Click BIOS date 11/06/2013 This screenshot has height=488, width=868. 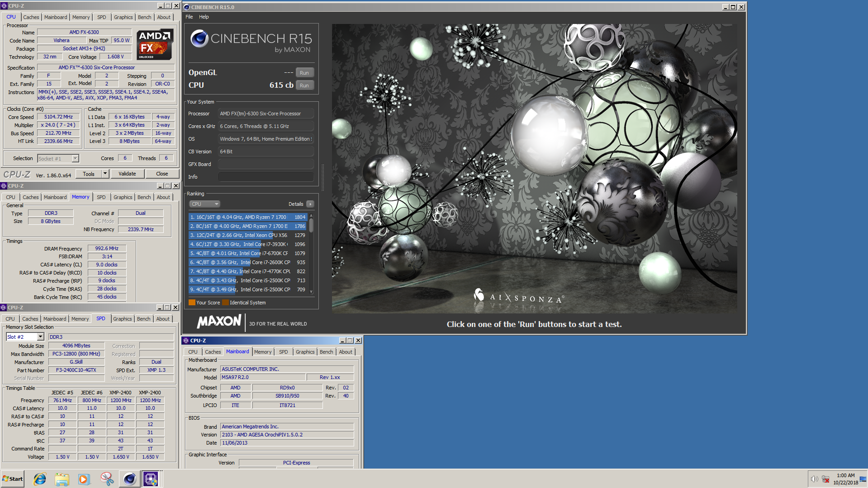[x=287, y=443]
